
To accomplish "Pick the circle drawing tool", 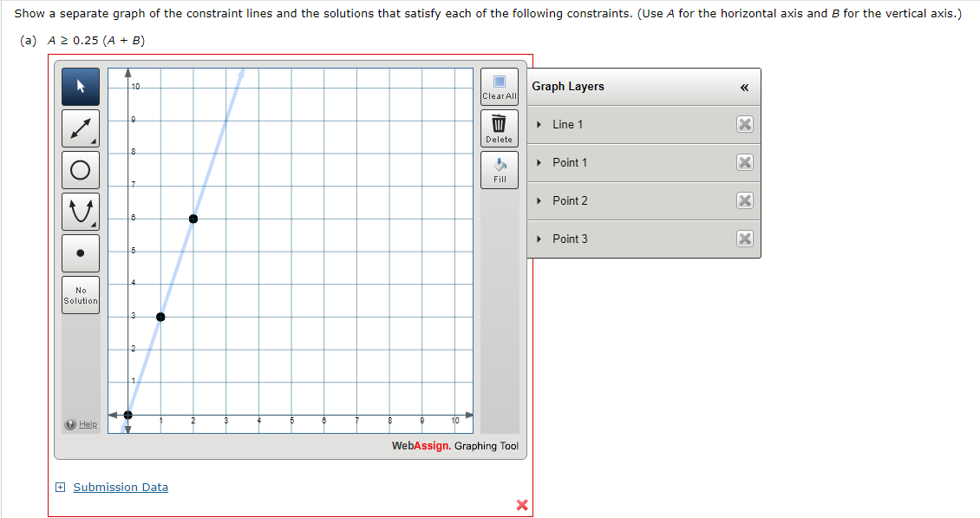I will coord(80,169).
